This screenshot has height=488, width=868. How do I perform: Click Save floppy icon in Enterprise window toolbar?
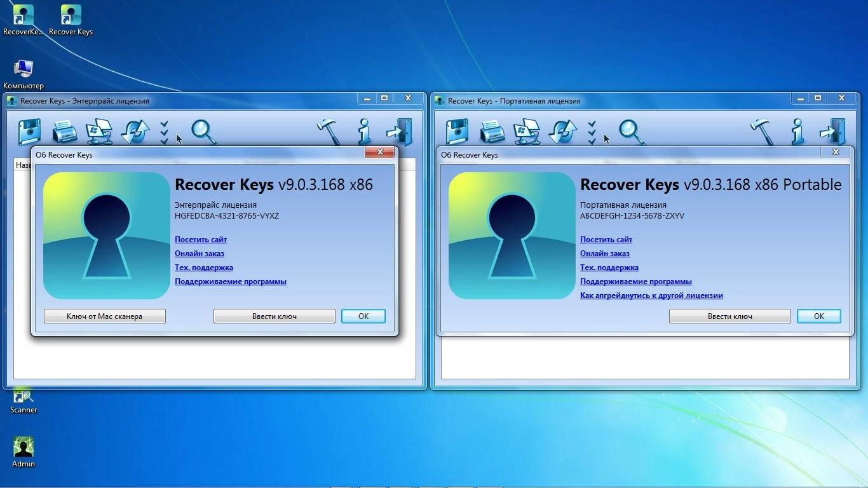click(x=29, y=132)
